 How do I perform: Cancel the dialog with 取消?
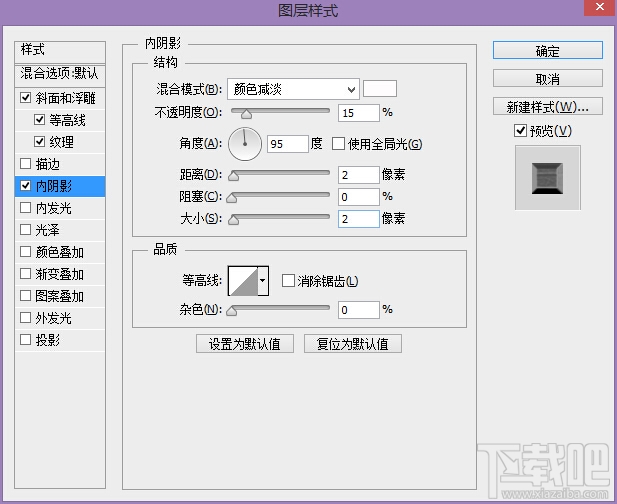tap(548, 78)
